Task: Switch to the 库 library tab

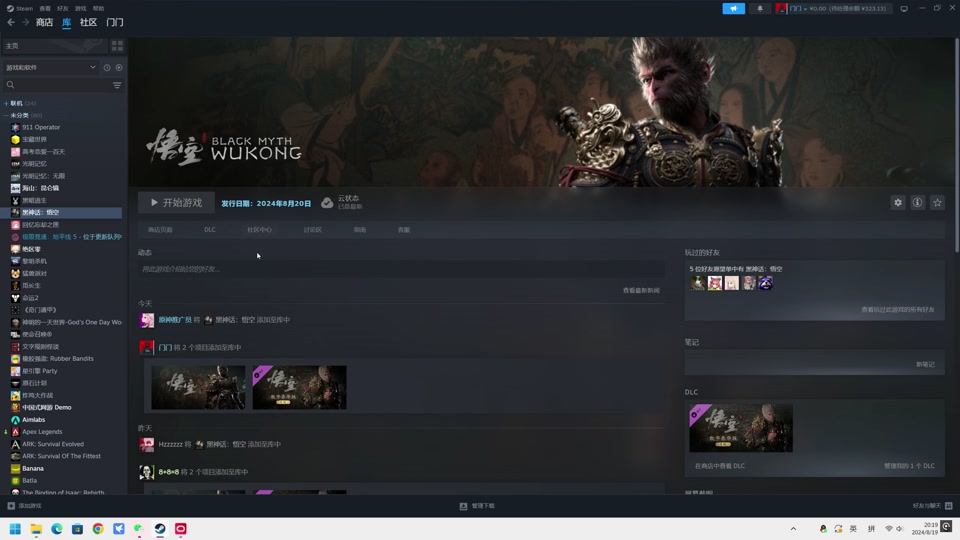Action: [x=67, y=22]
